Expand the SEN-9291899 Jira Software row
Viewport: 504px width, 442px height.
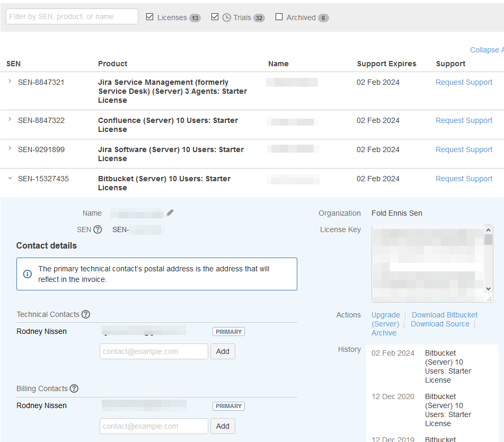point(10,149)
